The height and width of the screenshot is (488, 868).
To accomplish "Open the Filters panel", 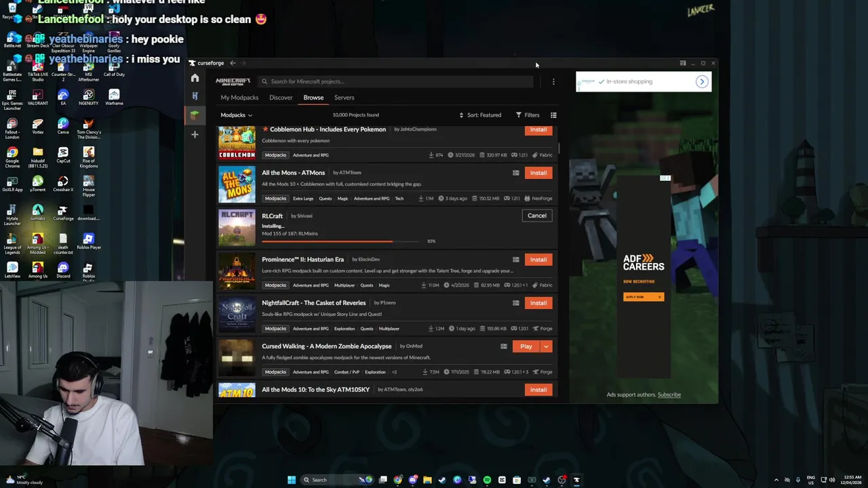I will (528, 115).
